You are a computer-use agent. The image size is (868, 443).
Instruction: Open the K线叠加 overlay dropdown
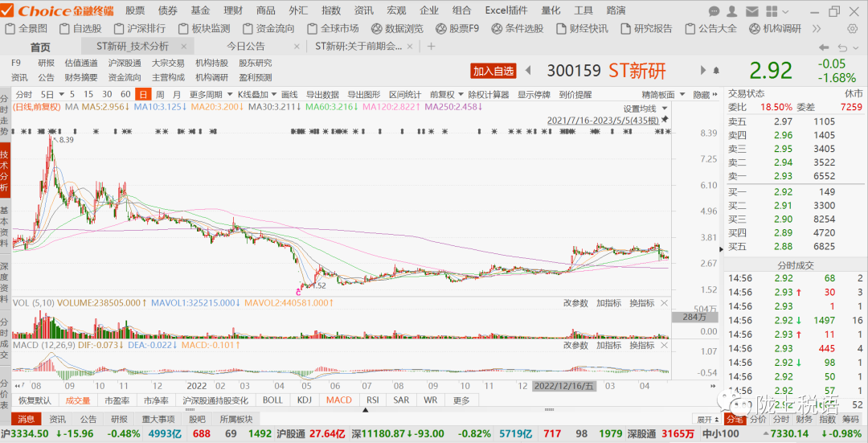(x=257, y=95)
